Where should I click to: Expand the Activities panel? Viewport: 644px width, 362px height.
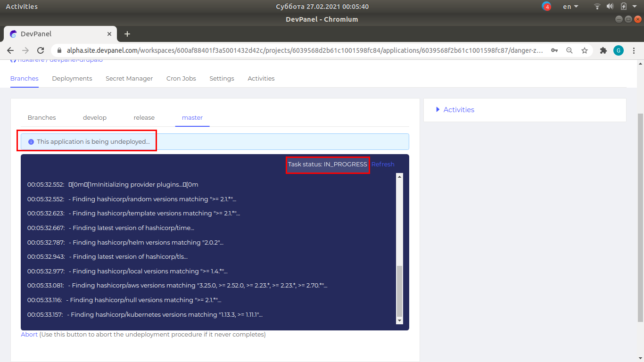[455, 110]
